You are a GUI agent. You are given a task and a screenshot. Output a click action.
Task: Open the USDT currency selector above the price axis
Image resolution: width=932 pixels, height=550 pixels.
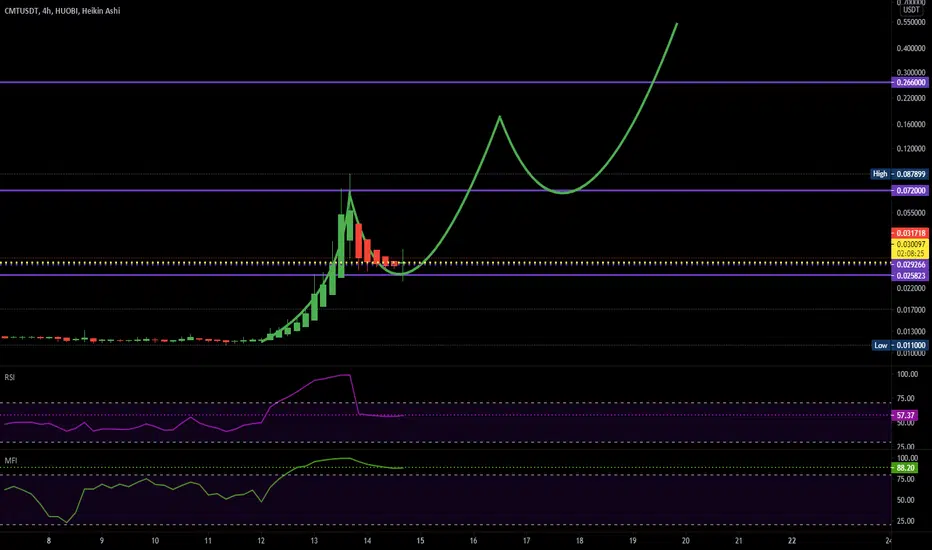(911, 10)
